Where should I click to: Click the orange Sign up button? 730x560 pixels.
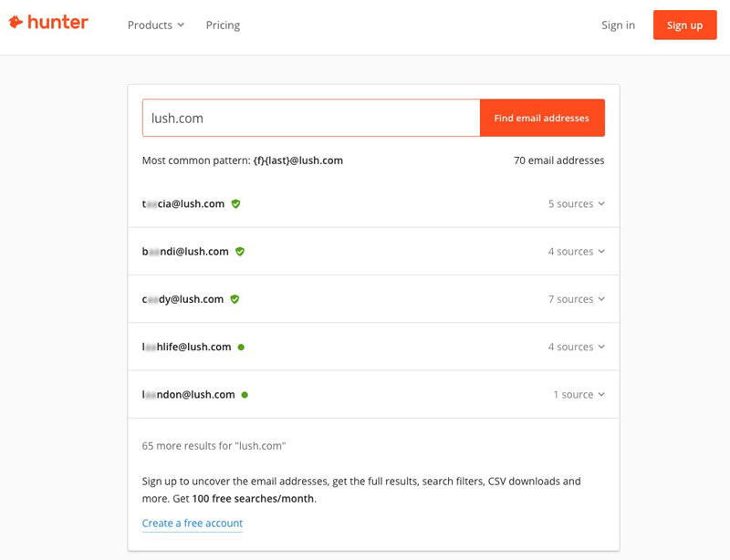click(x=685, y=26)
